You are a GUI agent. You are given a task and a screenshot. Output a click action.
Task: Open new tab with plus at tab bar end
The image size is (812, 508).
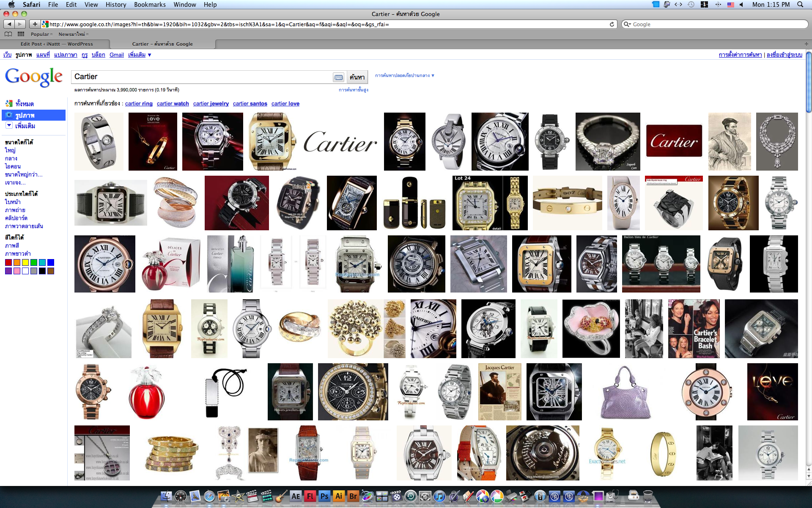click(806, 44)
